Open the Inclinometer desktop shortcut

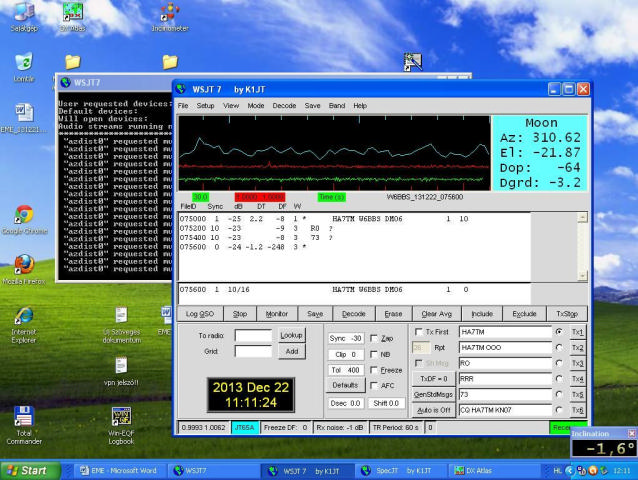pos(170,18)
